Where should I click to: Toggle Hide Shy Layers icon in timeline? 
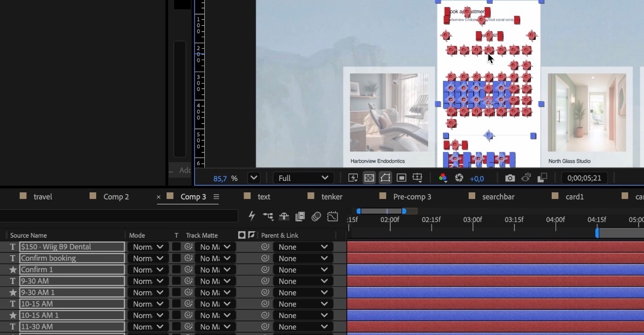284,216
